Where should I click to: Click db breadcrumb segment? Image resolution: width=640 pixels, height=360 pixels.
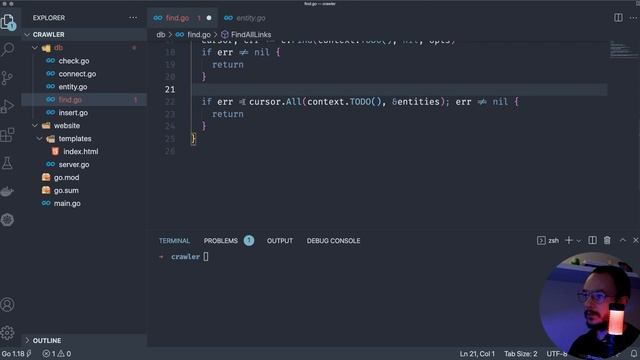[x=161, y=35]
